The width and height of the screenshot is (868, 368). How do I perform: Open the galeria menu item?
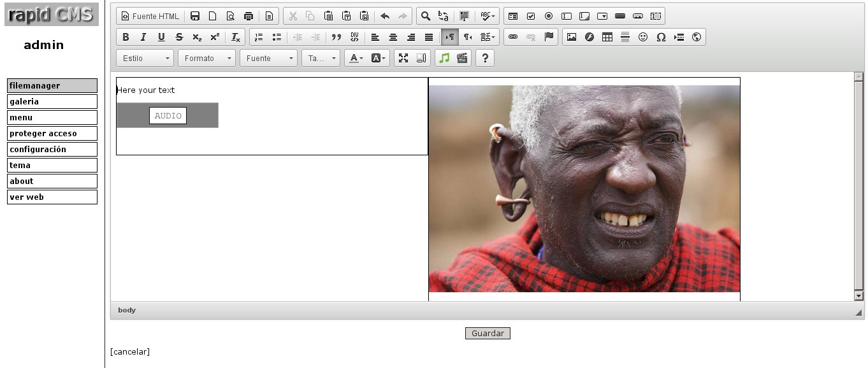tap(52, 101)
